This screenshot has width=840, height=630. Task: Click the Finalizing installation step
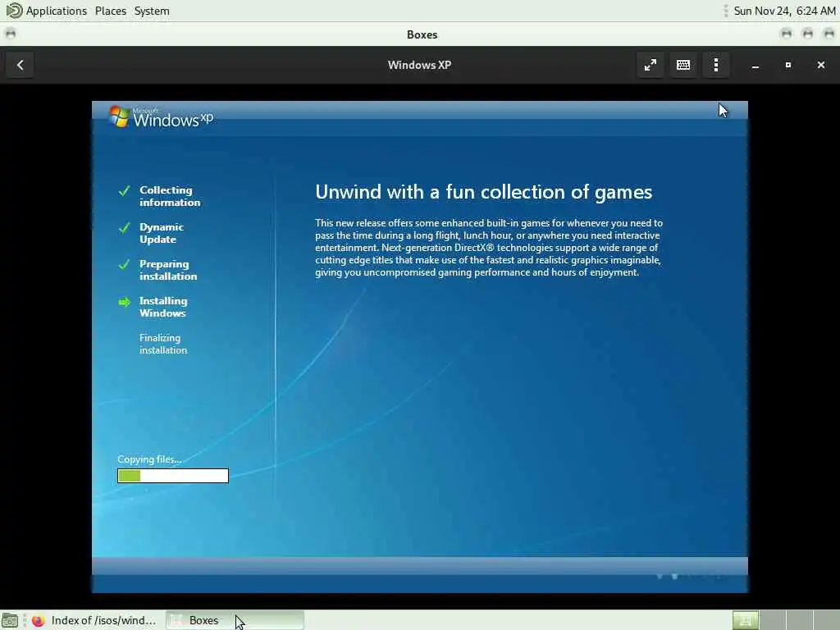(x=163, y=344)
